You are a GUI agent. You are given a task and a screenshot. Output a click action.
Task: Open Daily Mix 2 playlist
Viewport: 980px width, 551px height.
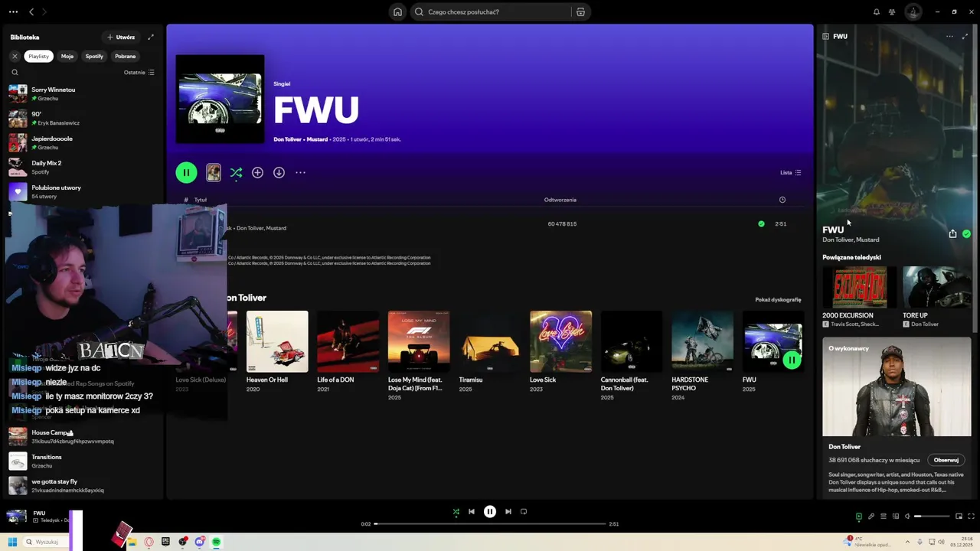point(81,167)
